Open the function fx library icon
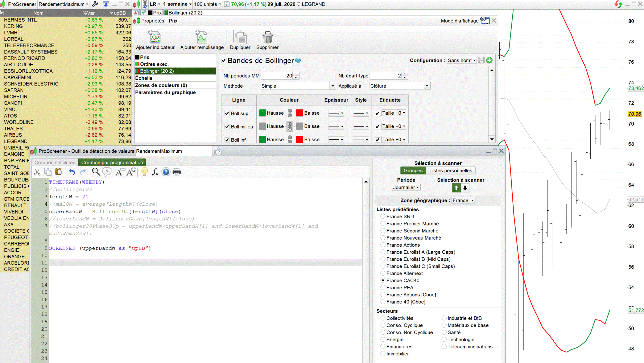644x363 pixels. pyautogui.click(x=155, y=172)
